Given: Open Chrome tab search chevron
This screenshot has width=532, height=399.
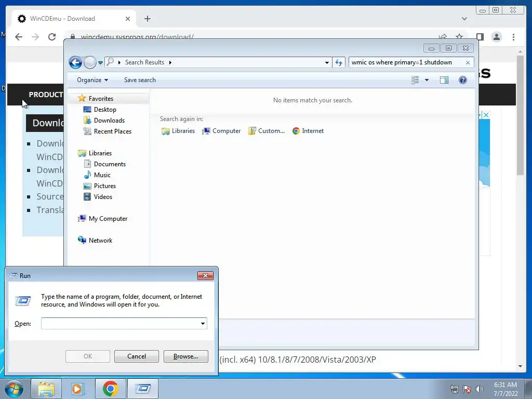Looking at the screenshot, I should pos(464,19).
